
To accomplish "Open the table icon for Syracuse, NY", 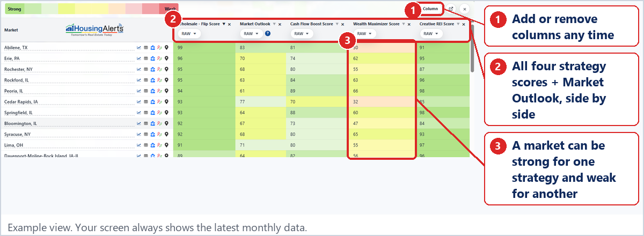I will 146,134.
